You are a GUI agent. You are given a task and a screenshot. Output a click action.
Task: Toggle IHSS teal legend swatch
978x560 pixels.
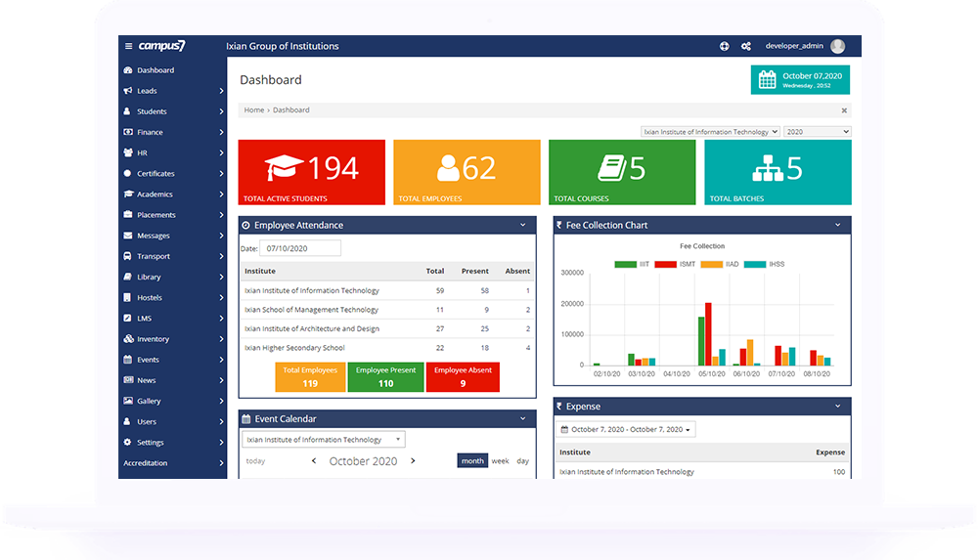pyautogui.click(x=755, y=265)
